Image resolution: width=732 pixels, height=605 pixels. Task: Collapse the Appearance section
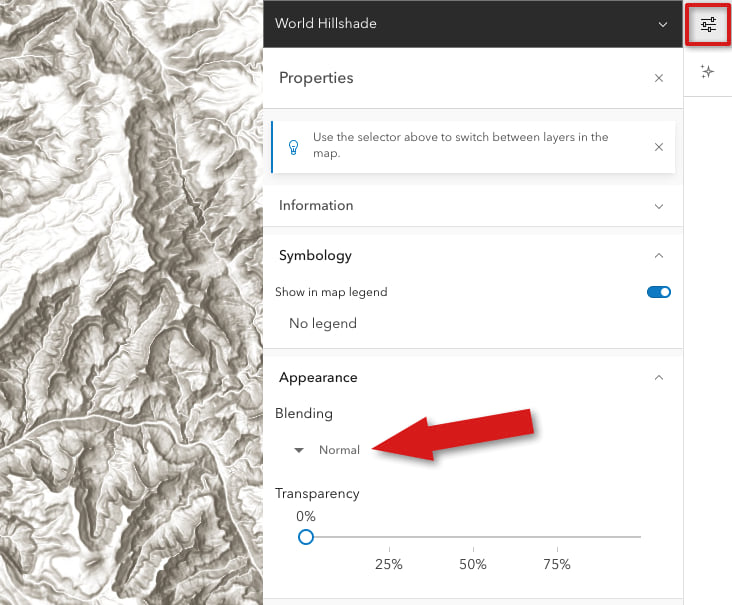[658, 378]
